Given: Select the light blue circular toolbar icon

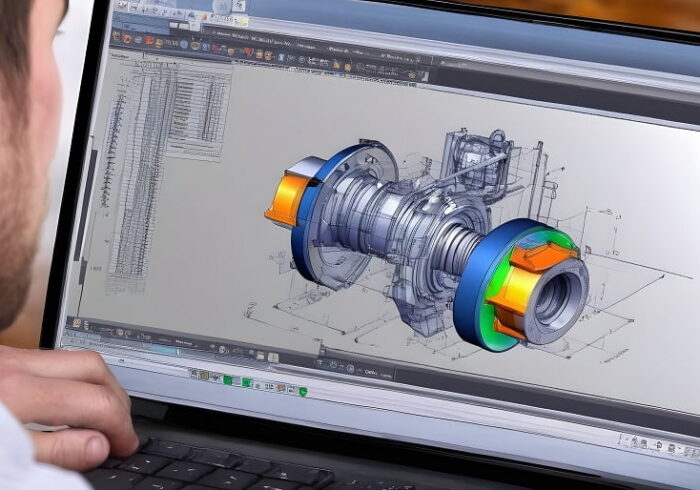Looking at the screenshot, I should (x=184, y=44).
